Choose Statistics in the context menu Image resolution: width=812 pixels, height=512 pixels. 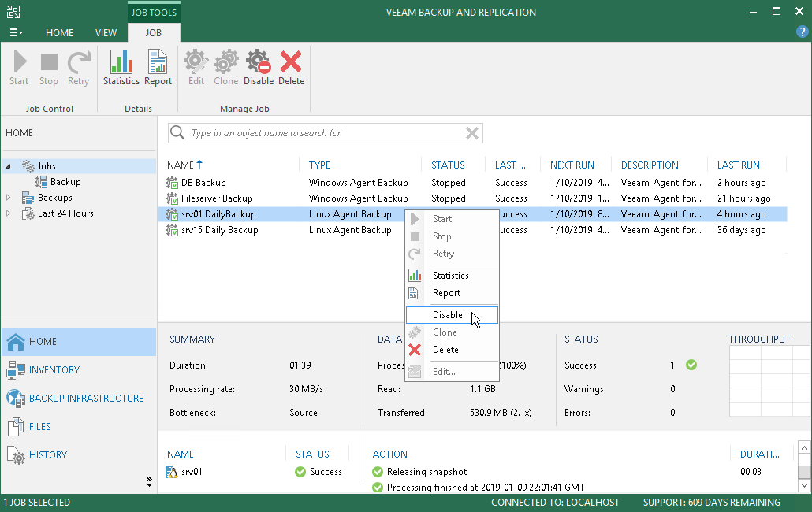(x=452, y=276)
